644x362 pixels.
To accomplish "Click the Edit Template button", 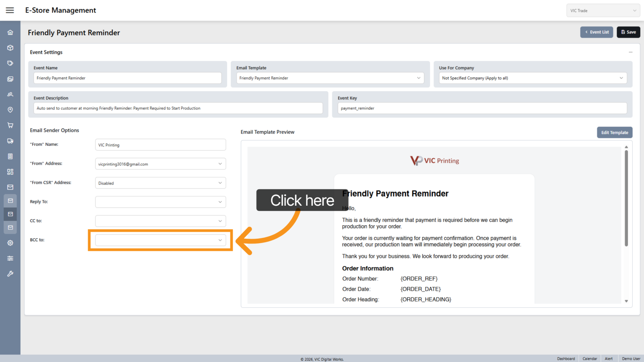I will (x=614, y=133).
